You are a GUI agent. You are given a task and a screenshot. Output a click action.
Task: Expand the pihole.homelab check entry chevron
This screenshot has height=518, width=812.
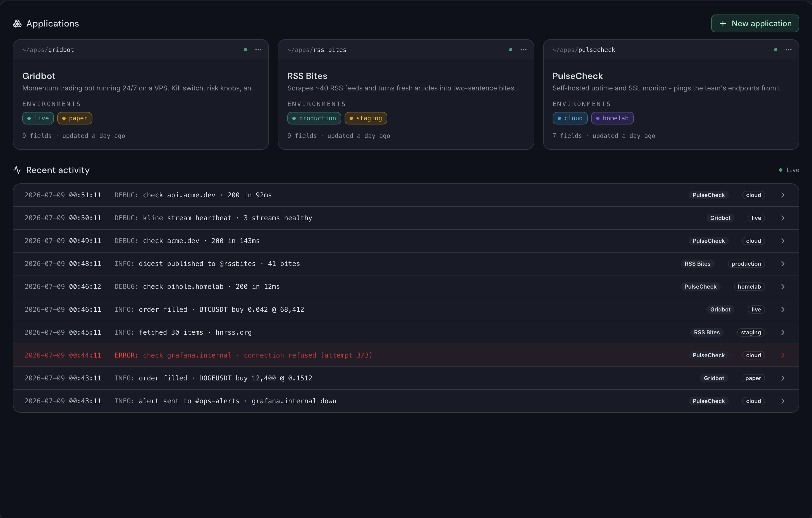coord(783,287)
